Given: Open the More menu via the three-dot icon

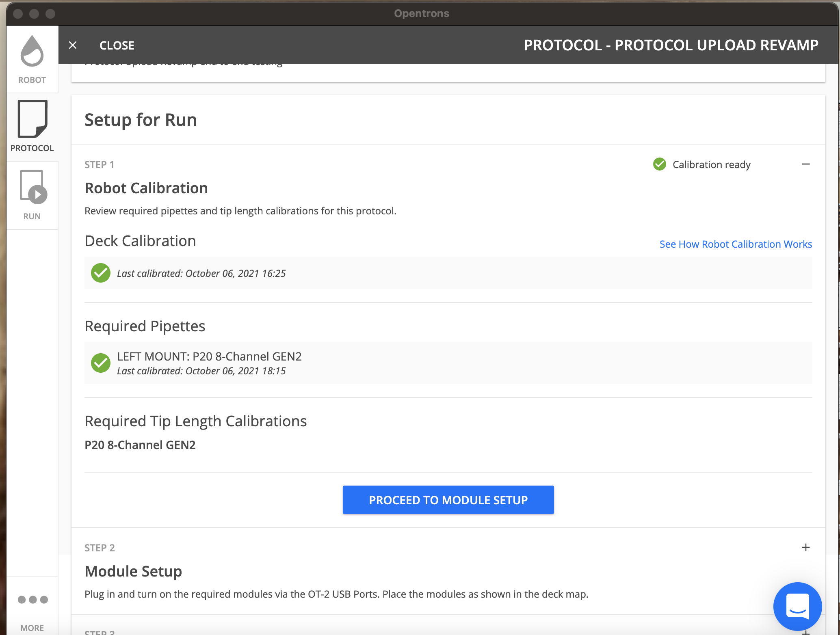Looking at the screenshot, I should (x=32, y=599).
